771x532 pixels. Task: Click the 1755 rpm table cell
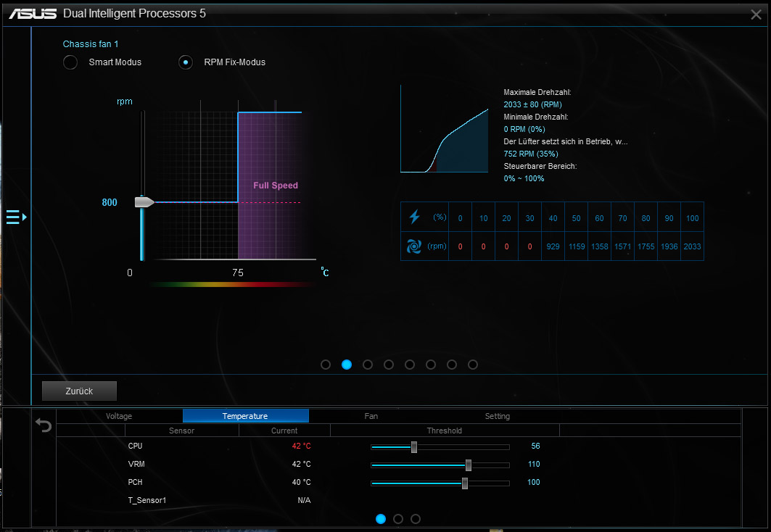tap(646, 246)
